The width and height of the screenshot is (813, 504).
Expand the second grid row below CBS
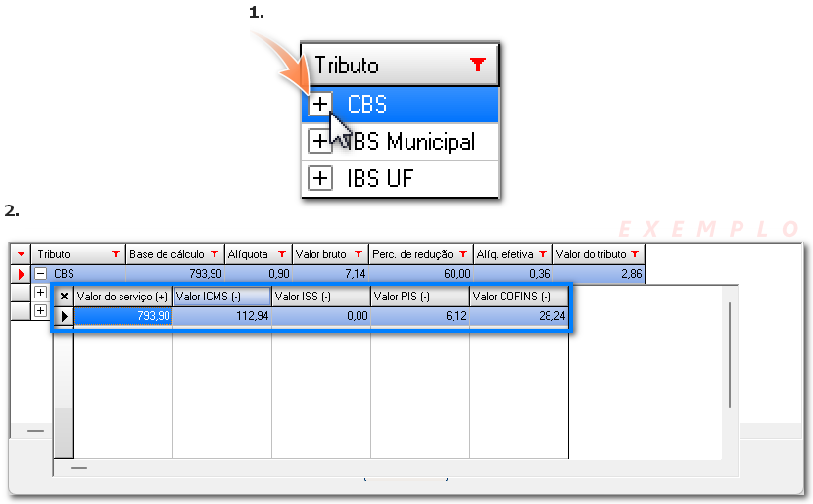[40, 293]
